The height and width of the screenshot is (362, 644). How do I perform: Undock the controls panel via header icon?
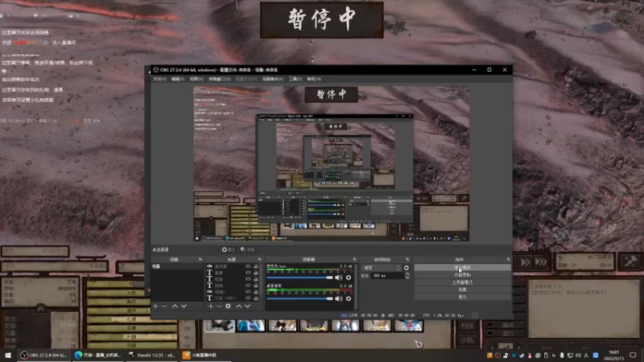(x=509, y=259)
